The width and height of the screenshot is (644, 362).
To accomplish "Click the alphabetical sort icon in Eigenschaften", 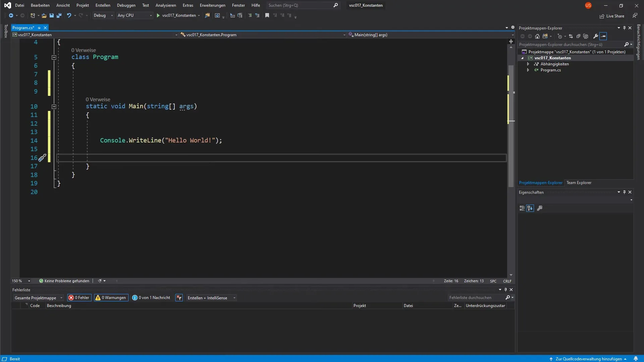I will point(530,208).
